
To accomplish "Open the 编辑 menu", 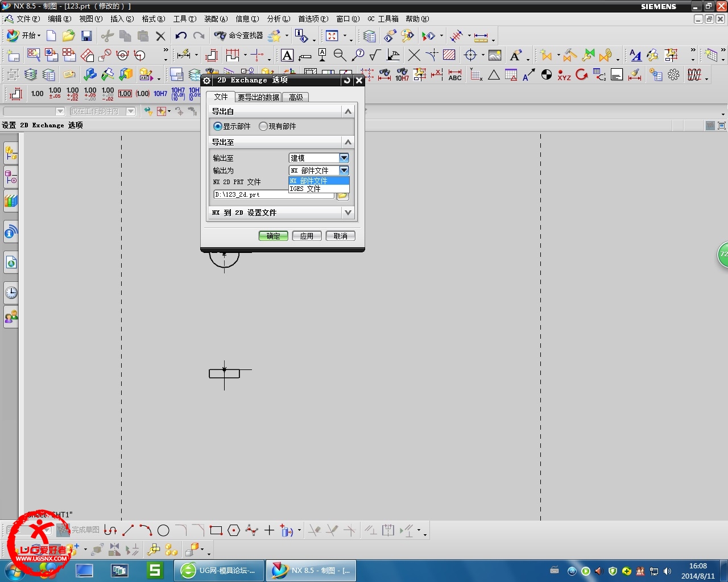I will 59,19.
